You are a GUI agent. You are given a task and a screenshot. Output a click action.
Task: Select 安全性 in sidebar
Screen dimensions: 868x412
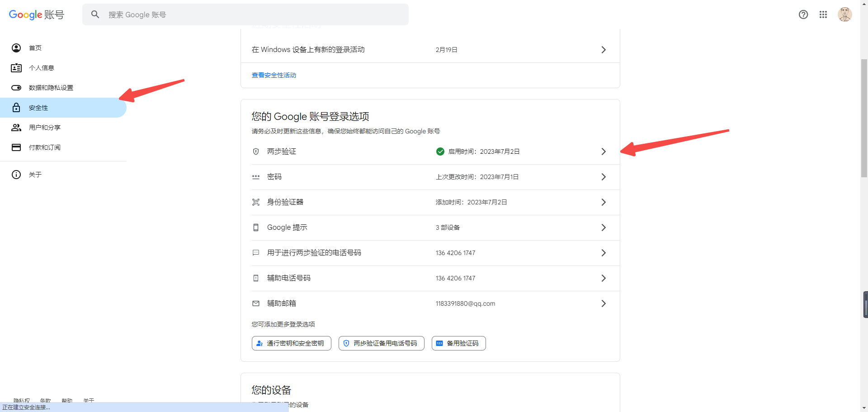pyautogui.click(x=63, y=108)
